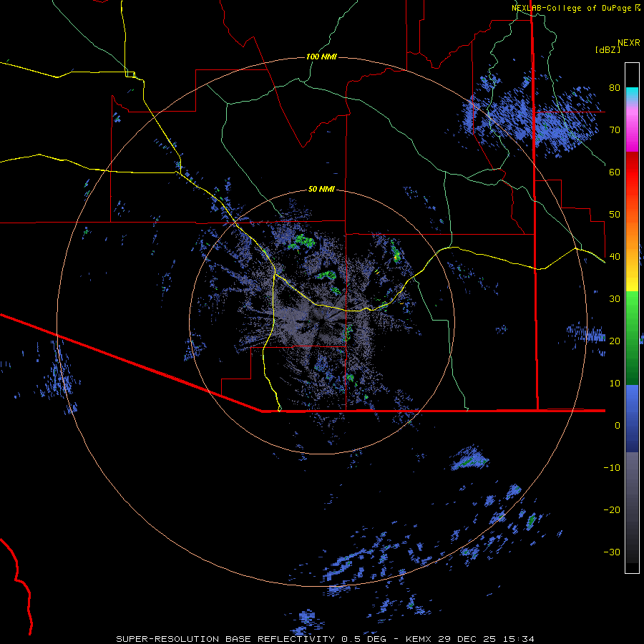Click the 50 NMI range ring label
This screenshot has height=644, width=644.
[321, 190]
